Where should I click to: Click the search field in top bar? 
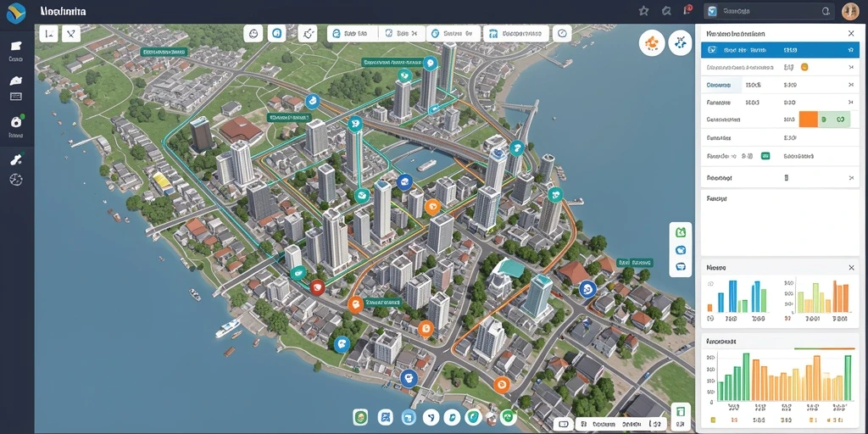[769, 10]
